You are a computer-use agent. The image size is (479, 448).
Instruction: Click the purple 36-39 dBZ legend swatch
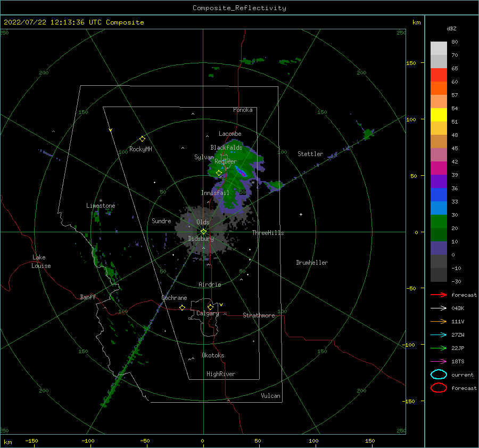pos(439,182)
